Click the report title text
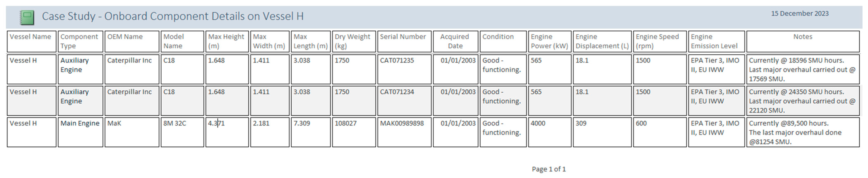868x178 pixels. pos(172,16)
